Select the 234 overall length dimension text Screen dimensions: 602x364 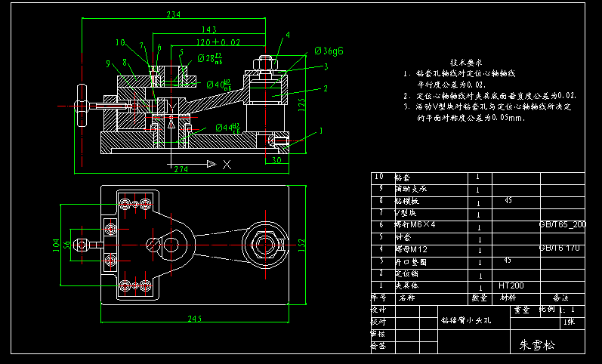coord(173,14)
